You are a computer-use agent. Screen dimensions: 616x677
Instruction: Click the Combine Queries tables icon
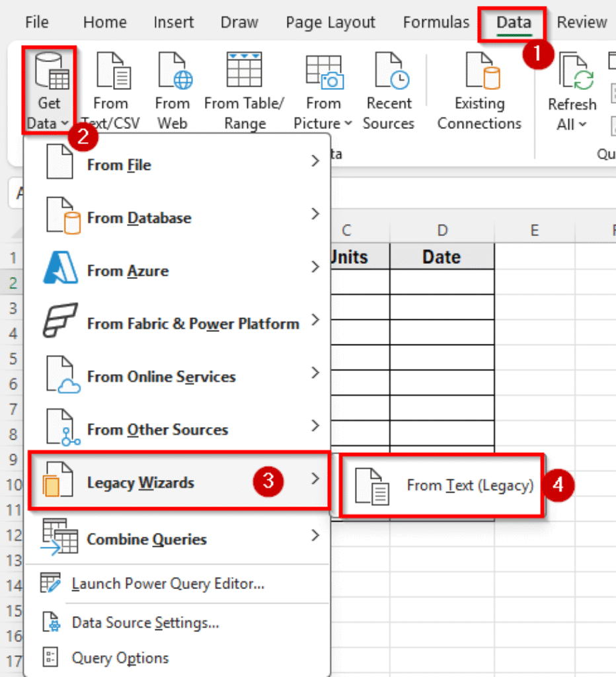click(x=59, y=537)
